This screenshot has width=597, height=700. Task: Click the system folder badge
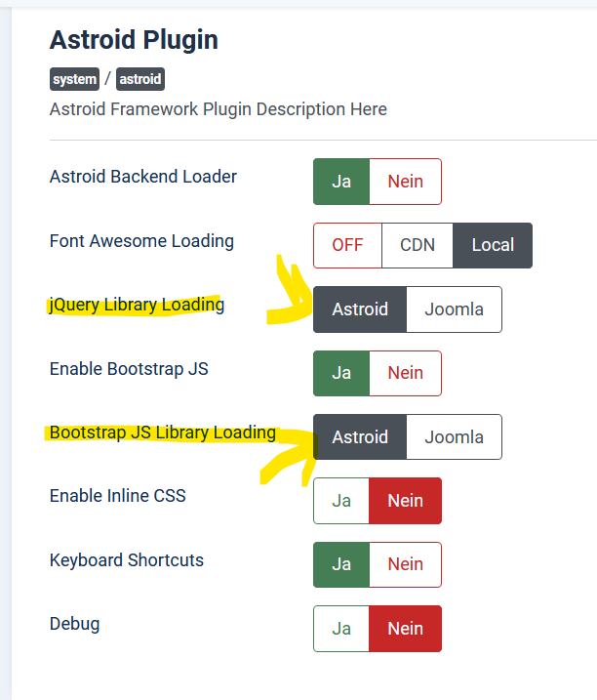74,79
